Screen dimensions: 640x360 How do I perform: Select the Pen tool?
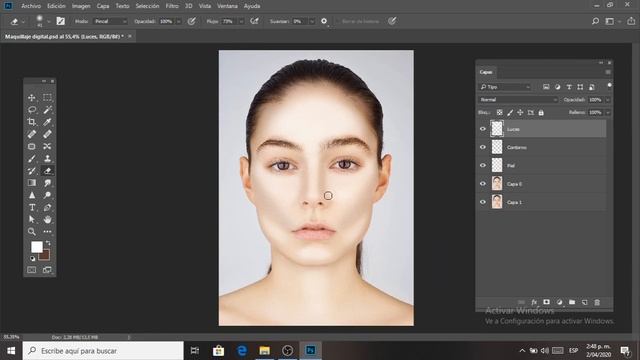[47, 207]
